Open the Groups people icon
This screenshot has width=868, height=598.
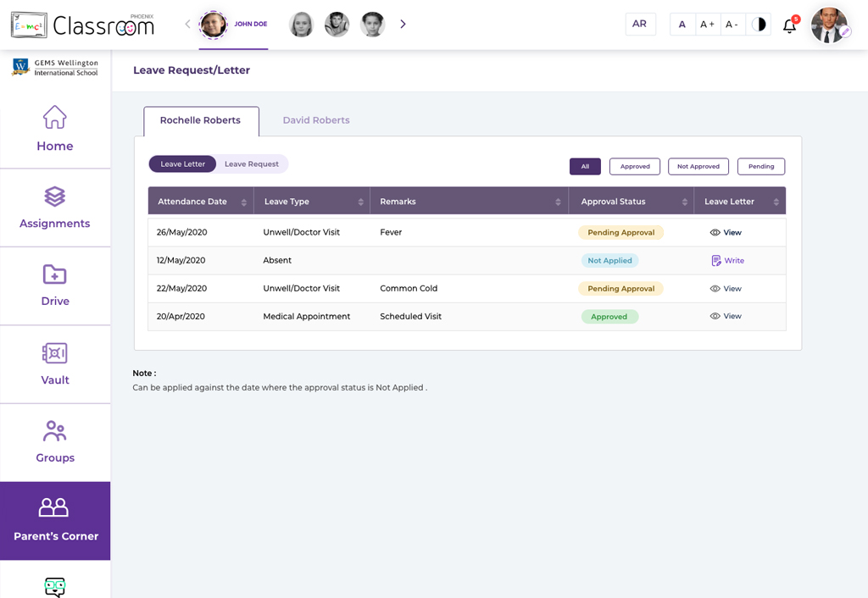[x=55, y=431]
